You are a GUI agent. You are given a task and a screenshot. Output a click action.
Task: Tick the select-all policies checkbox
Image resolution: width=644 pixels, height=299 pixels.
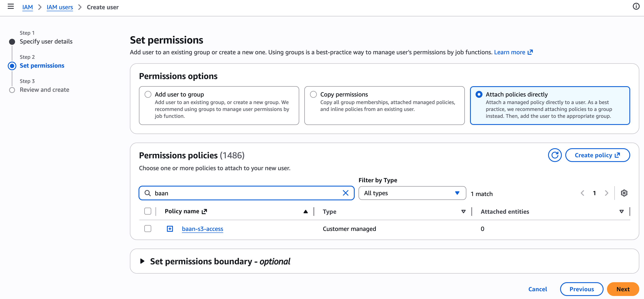[148, 211]
